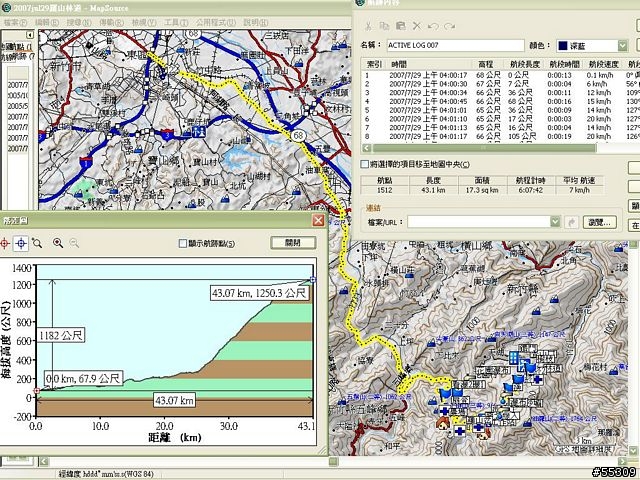Select the red crosshair tool in profile window

click(4, 244)
